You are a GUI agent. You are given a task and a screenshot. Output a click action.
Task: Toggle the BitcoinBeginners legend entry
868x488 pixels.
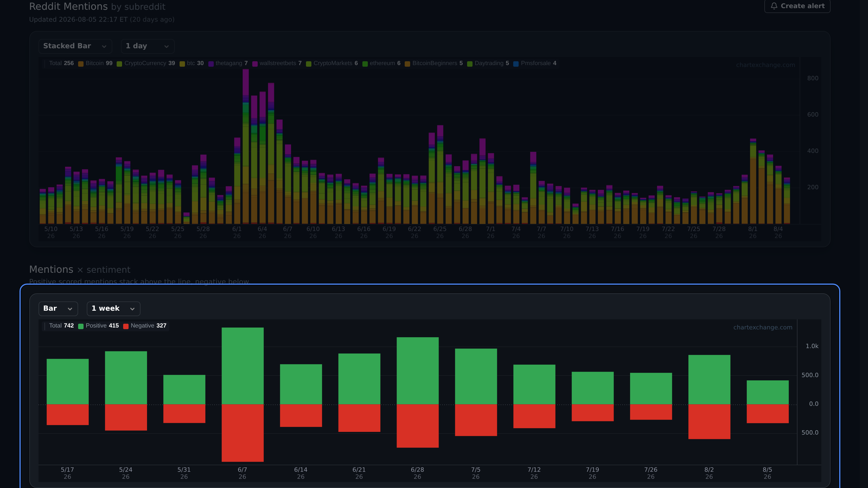(434, 63)
